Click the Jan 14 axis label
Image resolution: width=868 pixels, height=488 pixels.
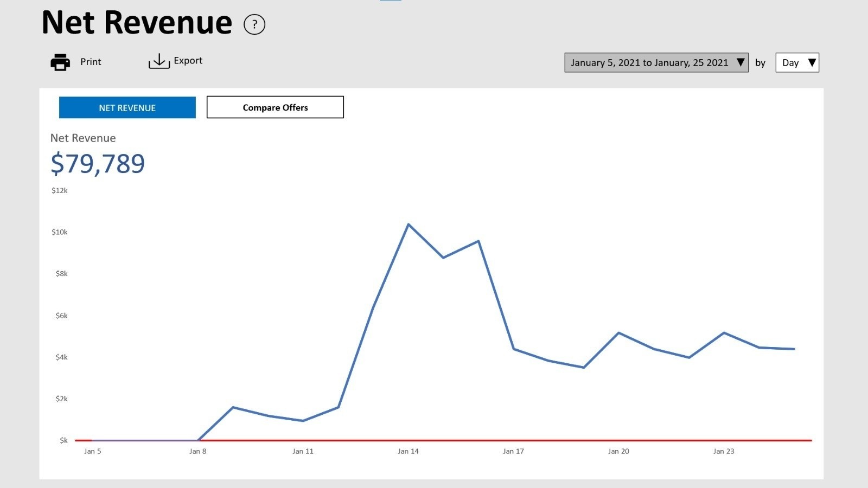pyautogui.click(x=408, y=451)
